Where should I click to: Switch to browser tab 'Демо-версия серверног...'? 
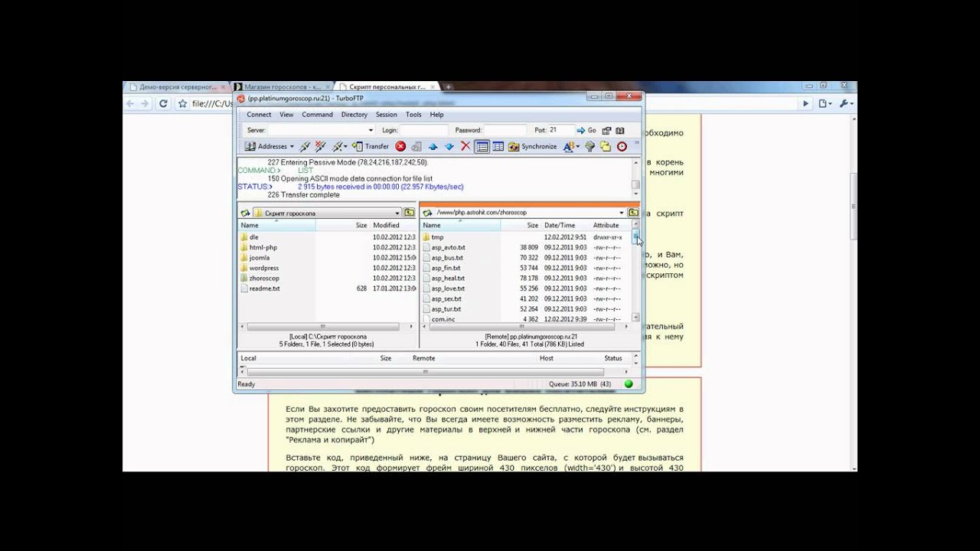[x=177, y=87]
